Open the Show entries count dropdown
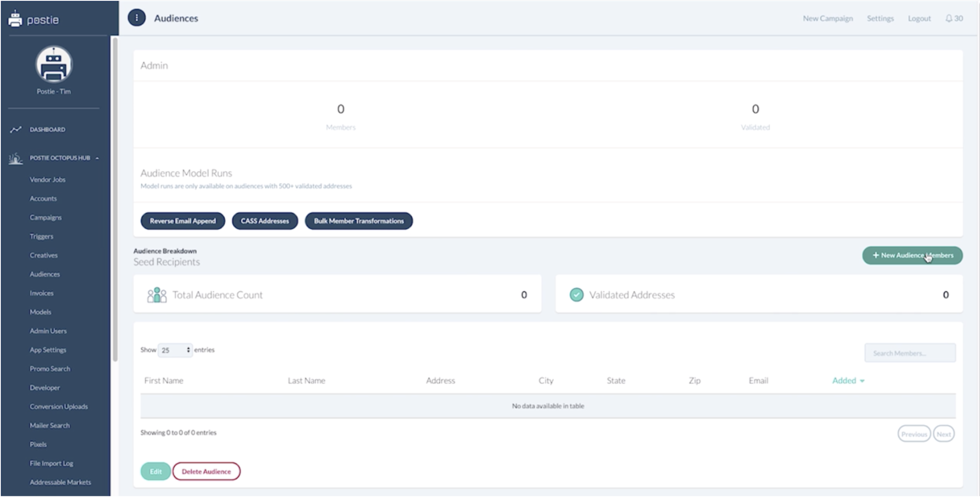This screenshot has width=980, height=497. click(175, 350)
